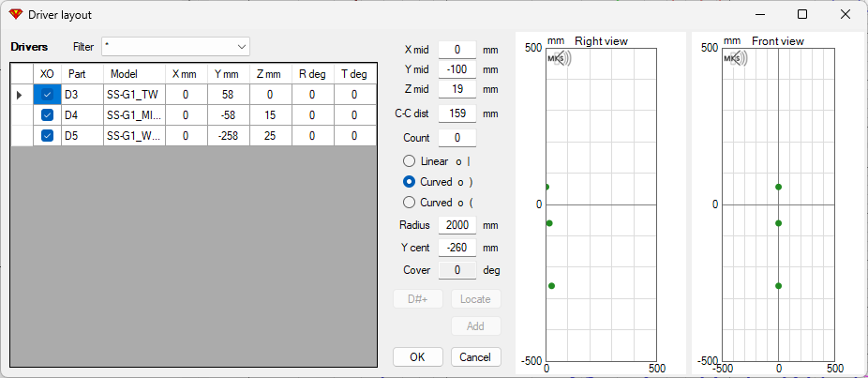Click the Z mid field showing 19
Image resolution: width=868 pixels, height=378 pixels.
(x=457, y=89)
